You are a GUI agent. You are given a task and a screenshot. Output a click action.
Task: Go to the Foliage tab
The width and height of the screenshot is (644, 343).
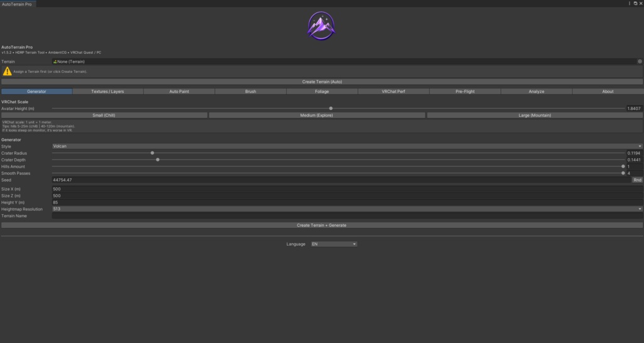point(322,92)
